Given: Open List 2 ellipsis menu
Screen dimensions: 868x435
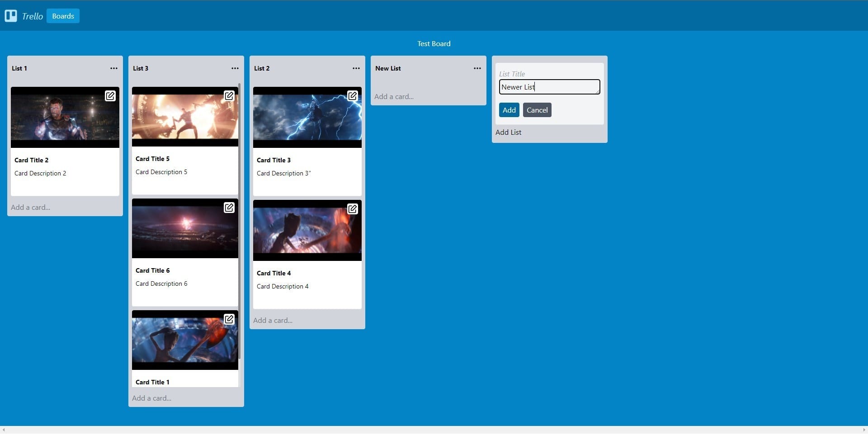Looking at the screenshot, I should [356, 68].
